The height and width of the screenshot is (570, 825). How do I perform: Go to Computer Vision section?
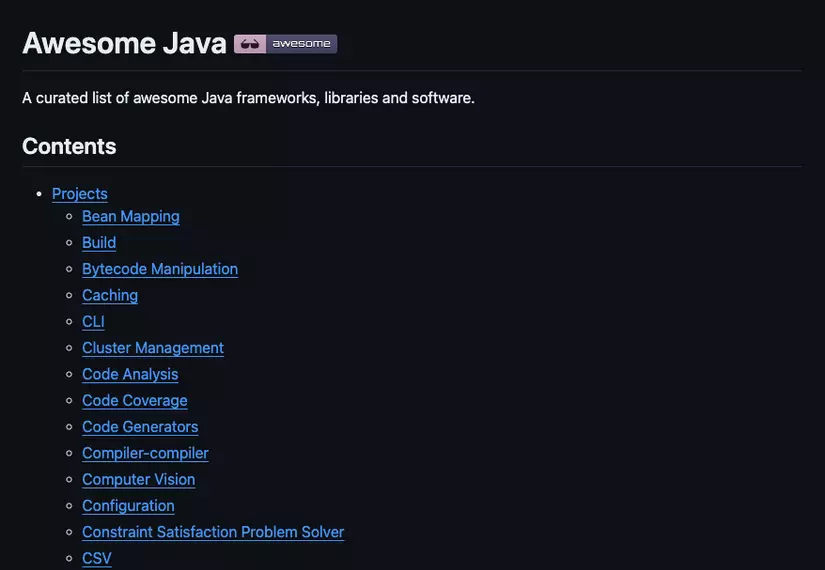pos(138,479)
